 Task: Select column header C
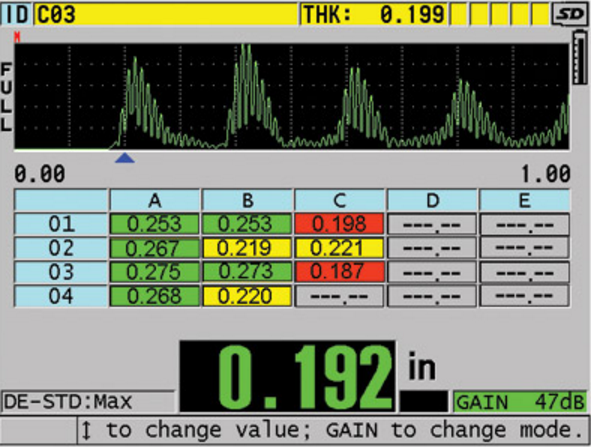tap(339, 200)
